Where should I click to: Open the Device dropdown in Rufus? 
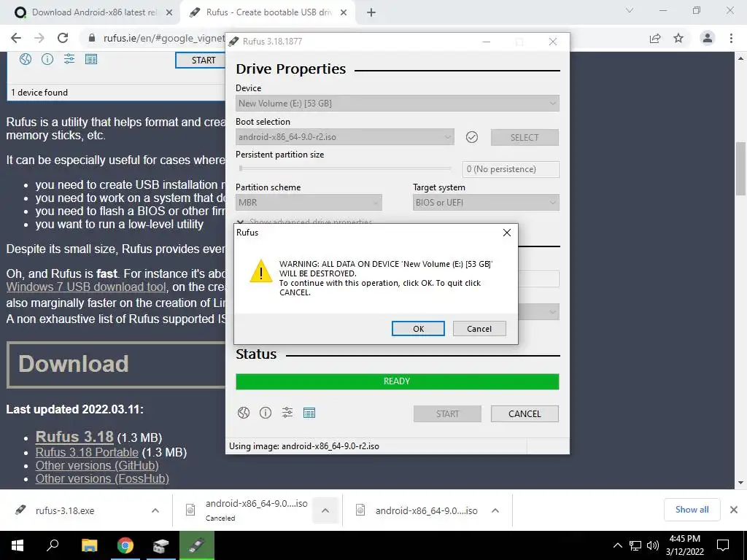point(398,104)
